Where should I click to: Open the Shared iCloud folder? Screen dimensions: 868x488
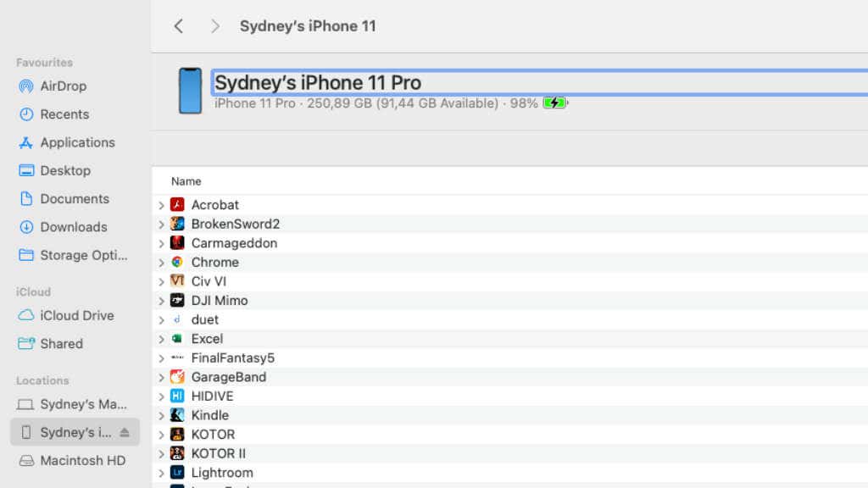(x=61, y=344)
